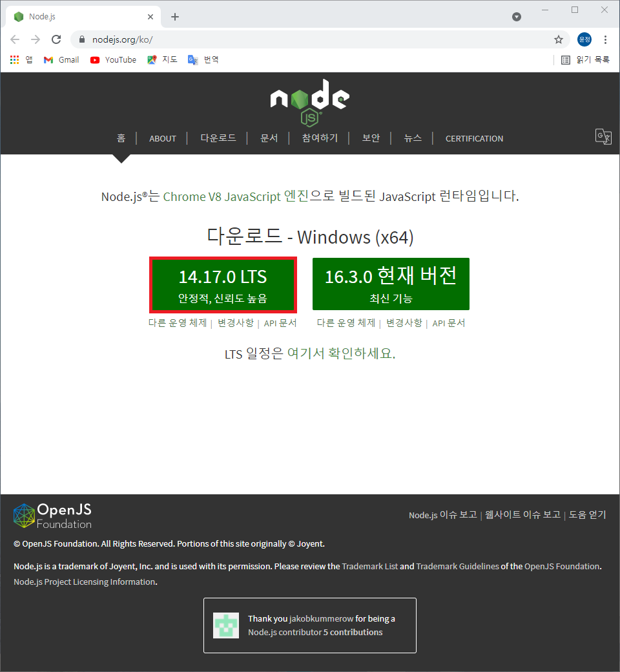Image resolution: width=620 pixels, height=672 pixels.
Task: Open the Trademark List link
Action: click(370, 566)
